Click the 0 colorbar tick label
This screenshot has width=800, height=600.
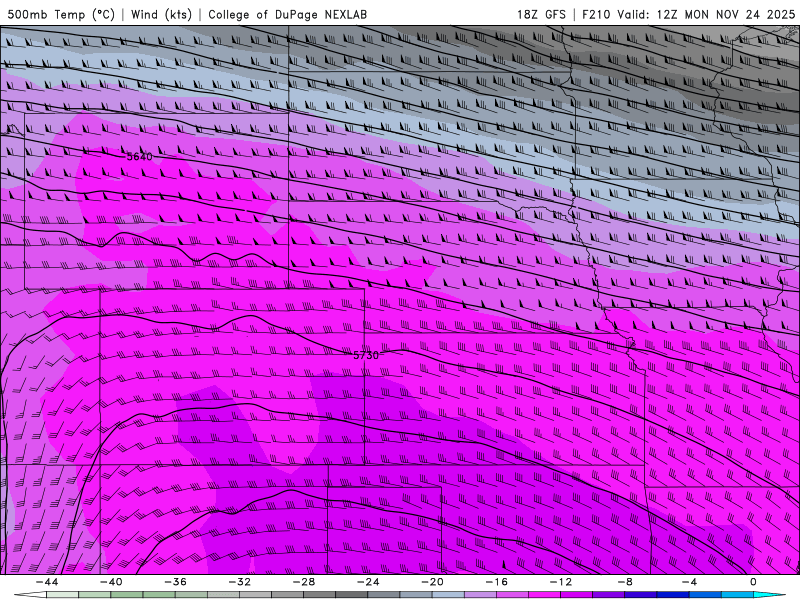(753, 582)
